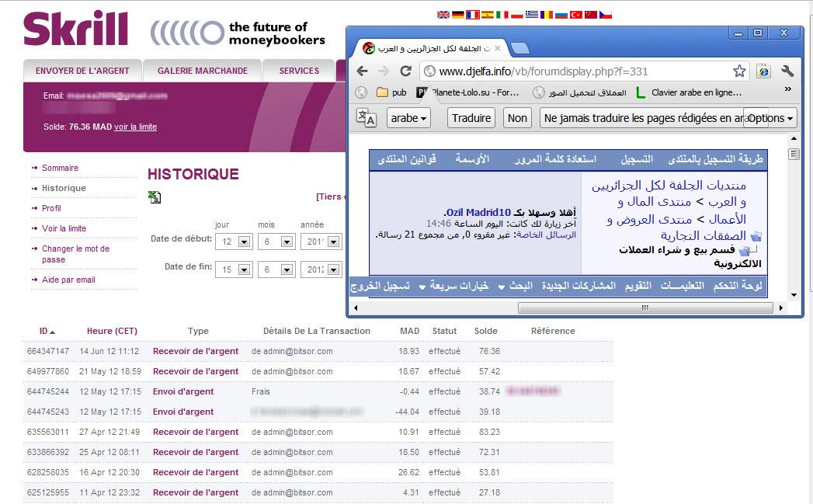Viewport: 813px width, 504px height.
Task: Open the Frais row Envoi d'argent link
Action: pyautogui.click(x=183, y=391)
